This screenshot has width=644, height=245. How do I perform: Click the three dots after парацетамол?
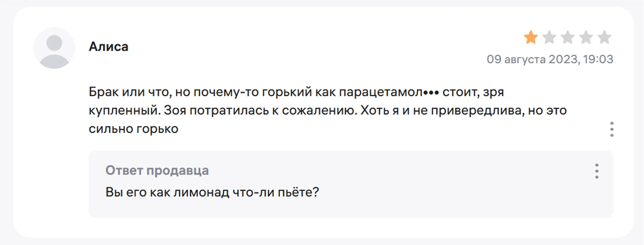pos(431,92)
